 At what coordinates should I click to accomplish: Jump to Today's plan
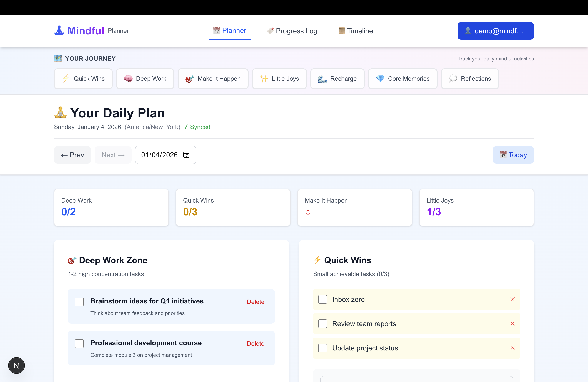[513, 155]
